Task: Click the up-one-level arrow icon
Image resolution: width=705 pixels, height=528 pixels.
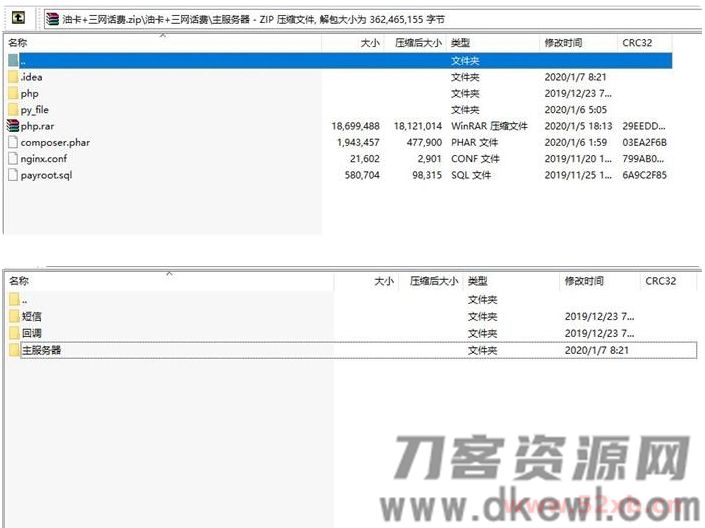Action: (18, 18)
